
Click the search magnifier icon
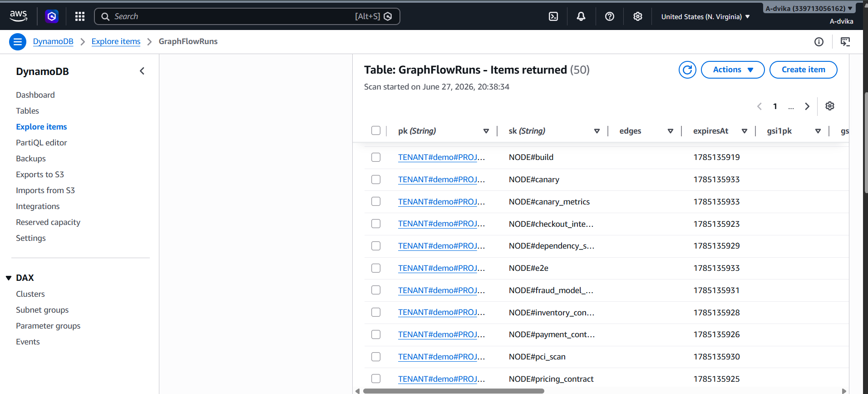(105, 16)
